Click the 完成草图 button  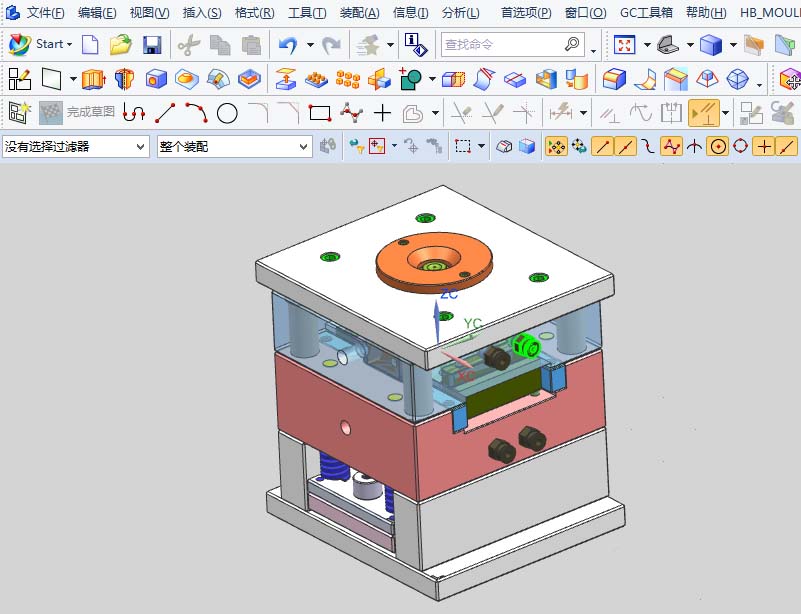click(80, 113)
